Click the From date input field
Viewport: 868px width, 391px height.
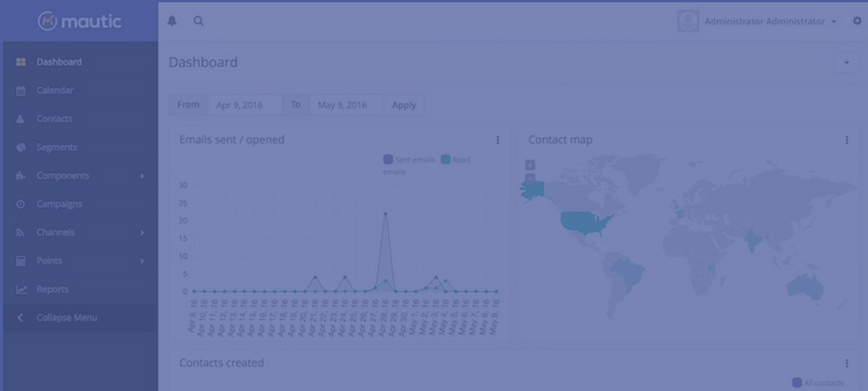pos(243,105)
